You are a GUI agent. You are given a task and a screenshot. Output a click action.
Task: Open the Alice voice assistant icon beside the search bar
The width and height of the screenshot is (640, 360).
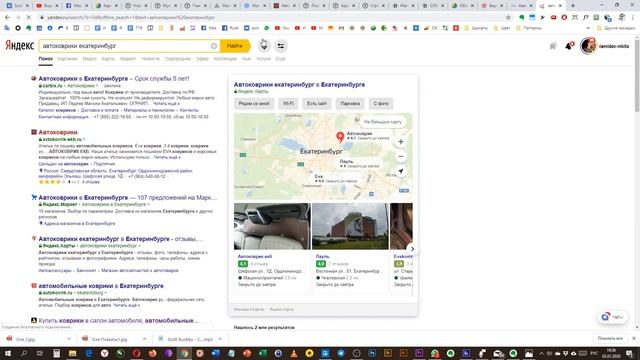coord(264,46)
